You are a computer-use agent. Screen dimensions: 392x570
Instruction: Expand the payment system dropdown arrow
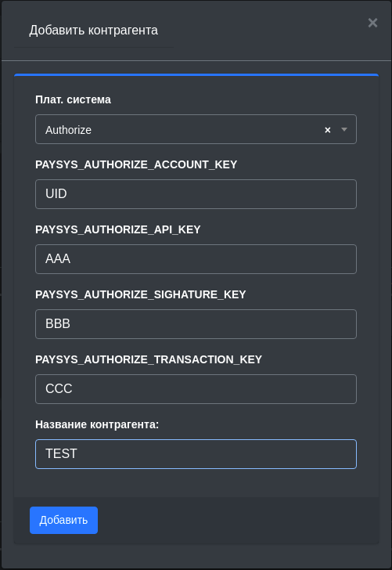click(344, 129)
